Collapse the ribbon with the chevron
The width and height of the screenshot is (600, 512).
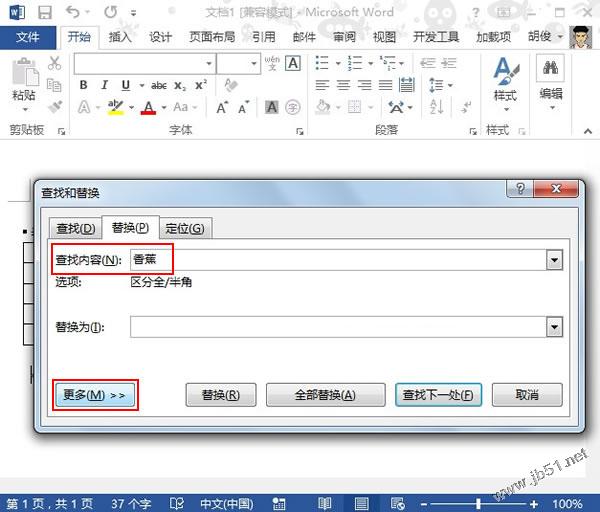588,131
